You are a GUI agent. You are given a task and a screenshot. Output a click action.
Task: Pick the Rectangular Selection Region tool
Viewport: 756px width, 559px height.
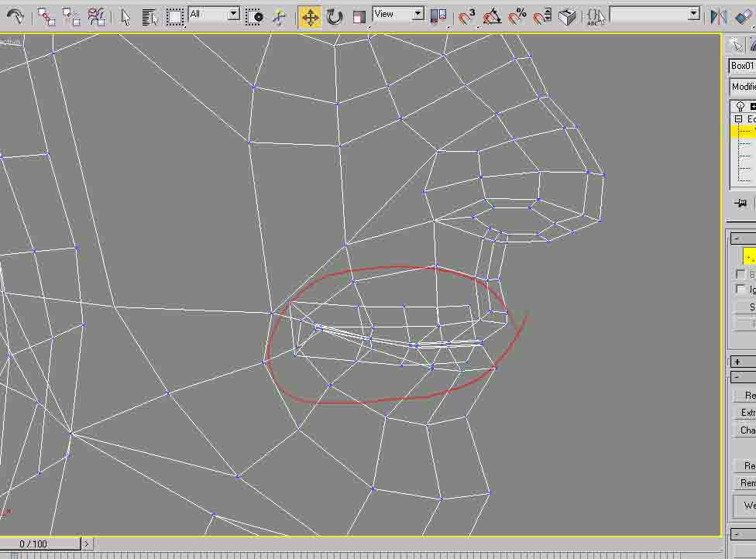[x=175, y=17]
